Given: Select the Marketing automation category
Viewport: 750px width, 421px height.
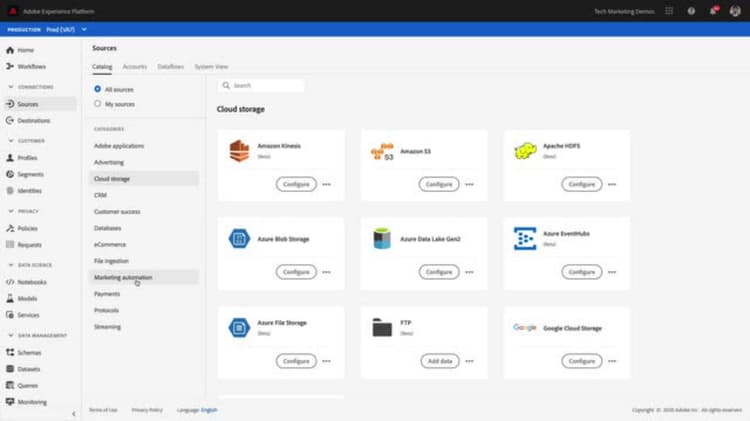Looking at the screenshot, I should click(143, 277).
